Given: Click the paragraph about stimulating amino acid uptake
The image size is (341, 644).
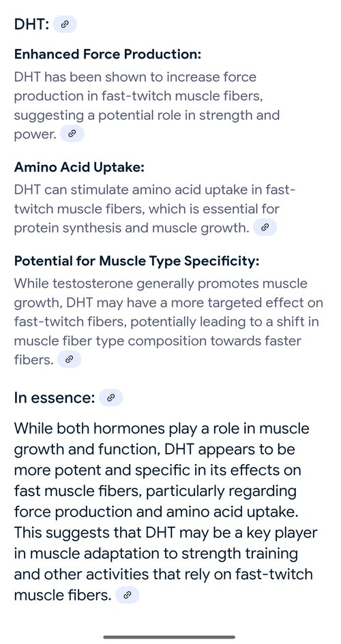Looking at the screenshot, I should 155,209.
